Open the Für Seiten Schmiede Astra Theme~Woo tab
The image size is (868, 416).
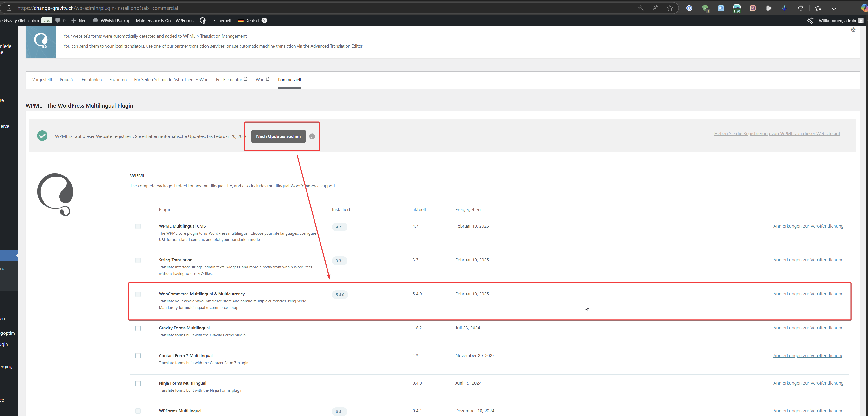(171, 80)
